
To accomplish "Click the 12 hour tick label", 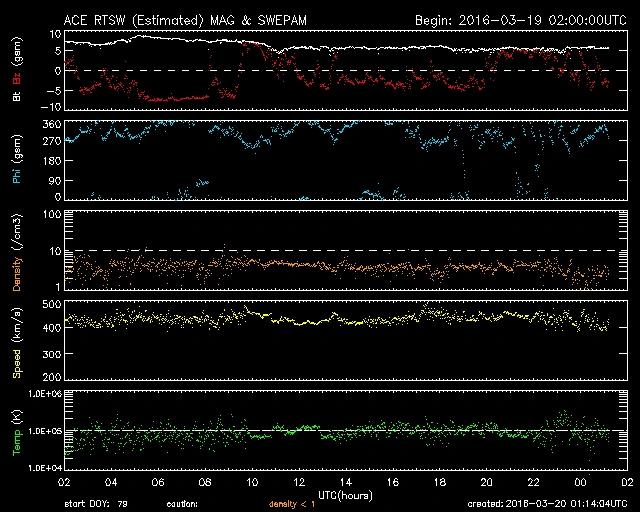I will [x=299, y=483].
